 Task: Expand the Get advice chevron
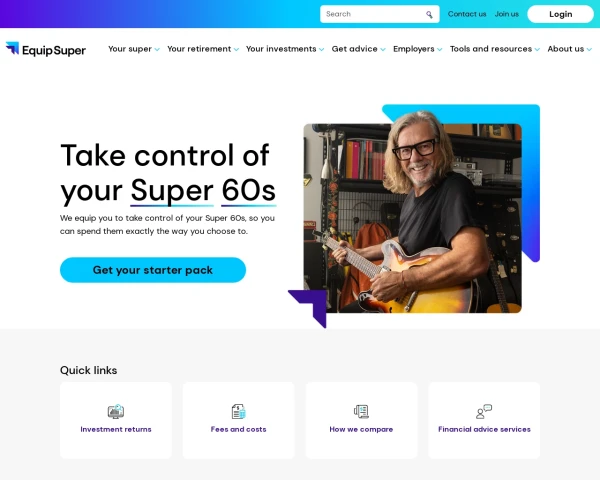[x=383, y=49]
